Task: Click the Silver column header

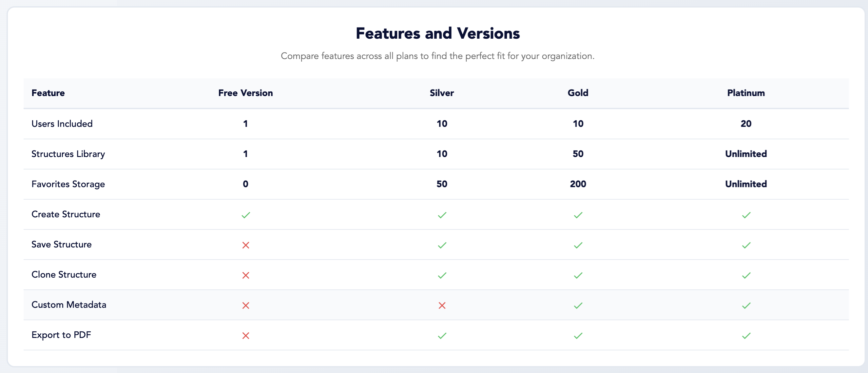Action: (441, 93)
